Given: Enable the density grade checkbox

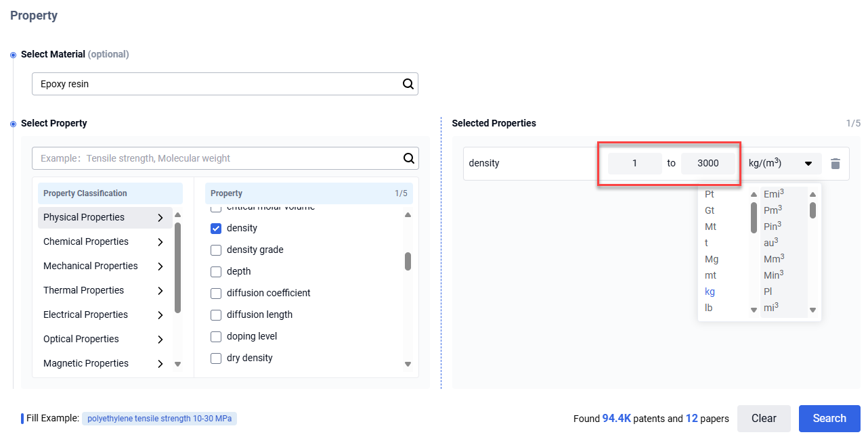Looking at the screenshot, I should tap(216, 250).
